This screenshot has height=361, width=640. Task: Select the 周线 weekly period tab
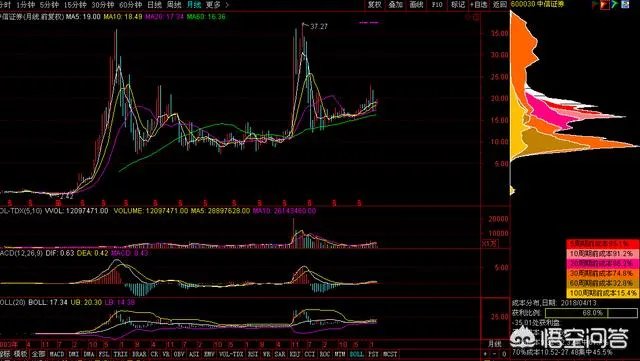pos(174,5)
